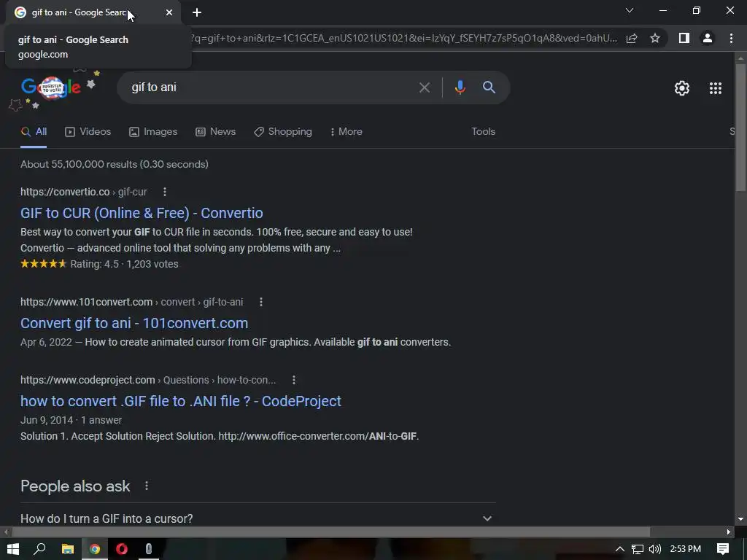Click the www.codeproject.com URL breadcrumb
Image resolution: width=747 pixels, height=560 pixels.
[147, 380]
